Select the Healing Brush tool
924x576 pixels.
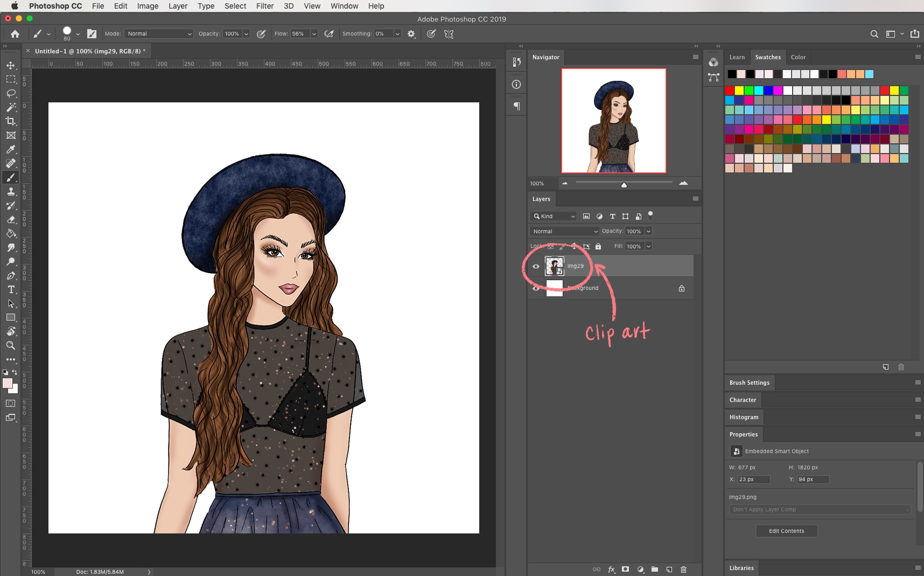click(x=11, y=163)
